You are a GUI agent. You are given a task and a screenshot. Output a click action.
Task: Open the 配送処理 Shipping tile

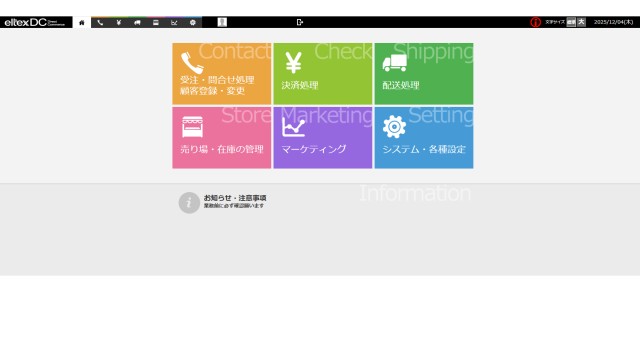pyautogui.click(x=424, y=74)
